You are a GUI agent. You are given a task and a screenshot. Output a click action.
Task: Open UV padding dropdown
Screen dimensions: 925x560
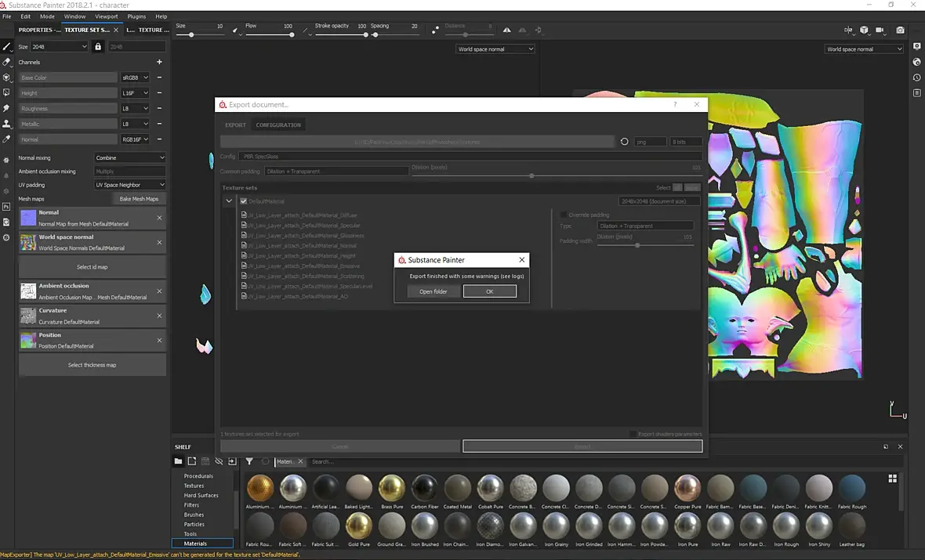pos(130,185)
